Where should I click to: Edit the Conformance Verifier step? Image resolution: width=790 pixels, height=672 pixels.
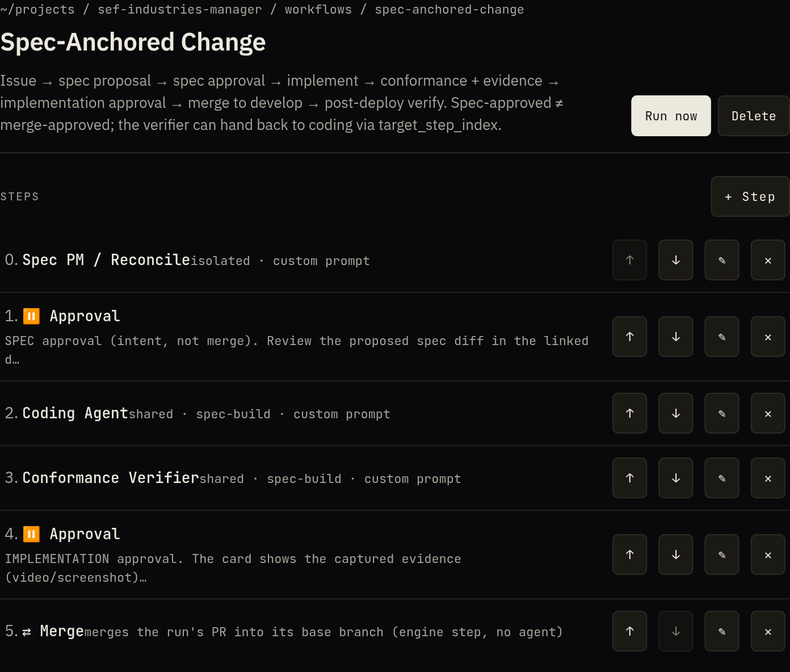point(722,478)
